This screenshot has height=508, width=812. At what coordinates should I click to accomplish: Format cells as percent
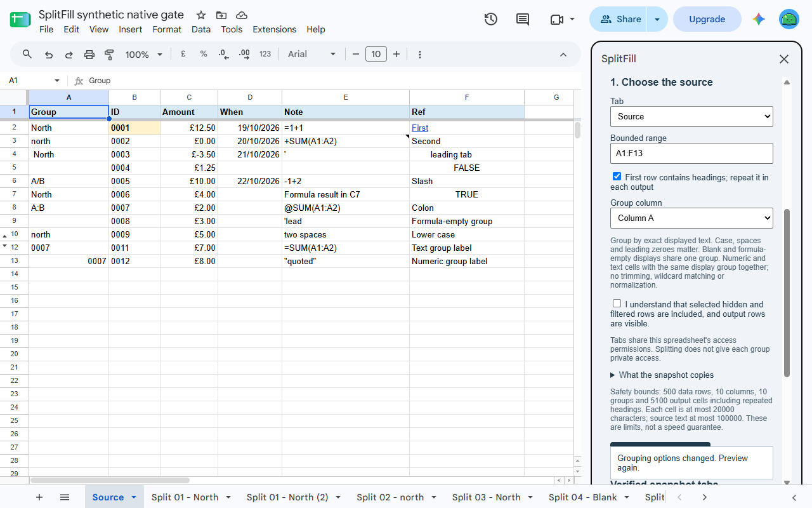(204, 55)
